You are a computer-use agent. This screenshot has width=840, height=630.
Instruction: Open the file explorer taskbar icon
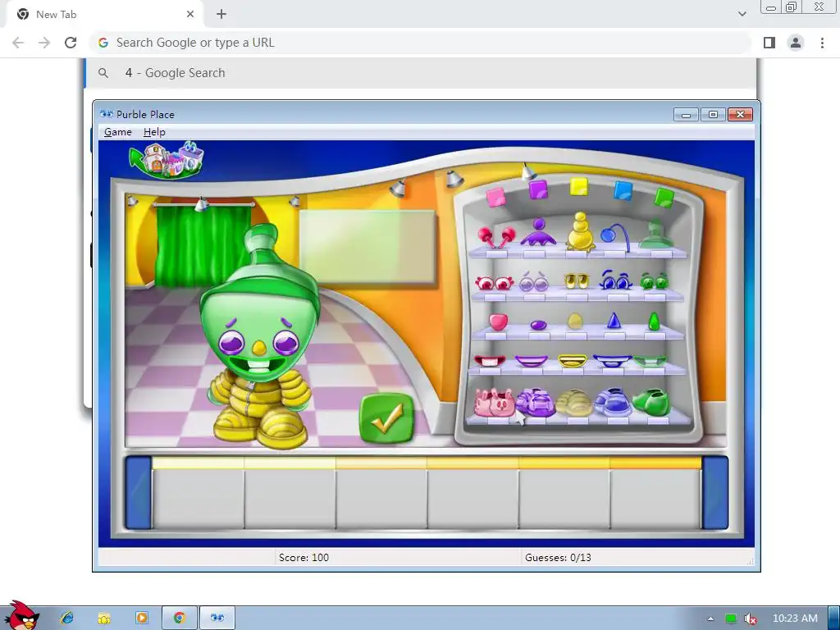click(x=104, y=618)
